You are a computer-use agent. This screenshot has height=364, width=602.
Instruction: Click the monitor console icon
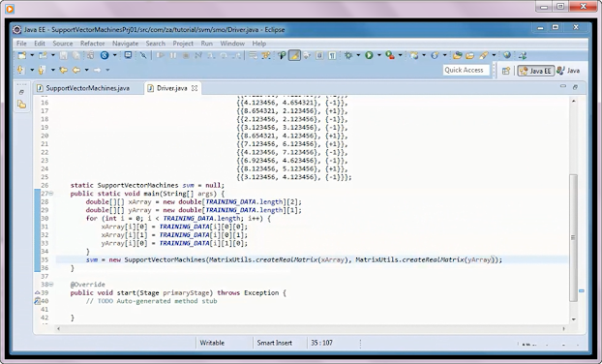pos(128,55)
